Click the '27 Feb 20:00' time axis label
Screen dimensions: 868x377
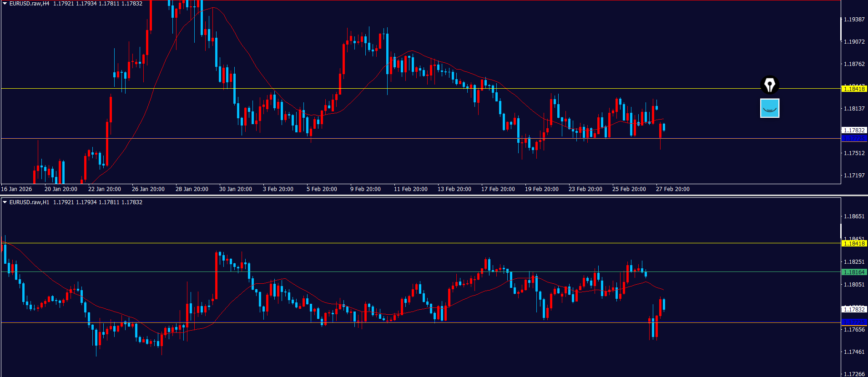click(672, 189)
